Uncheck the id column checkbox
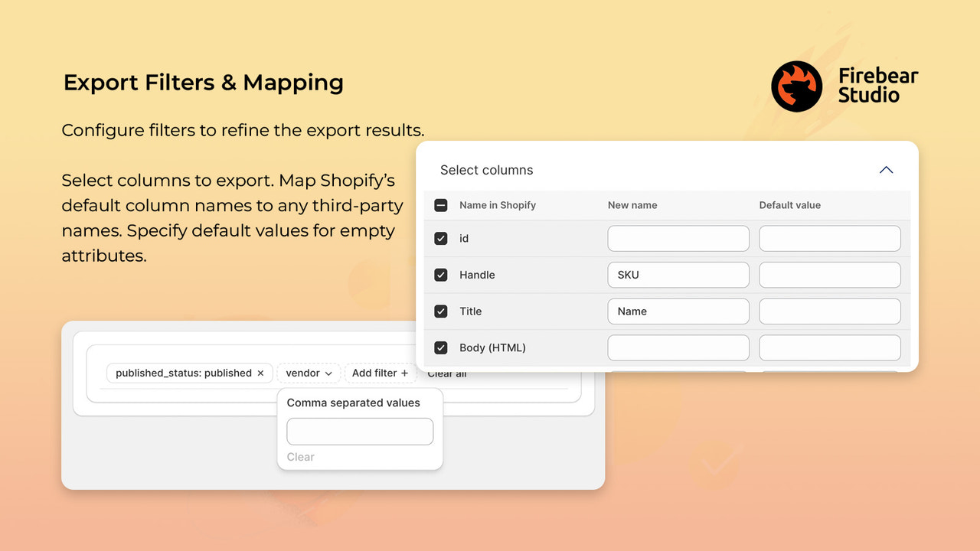 point(441,238)
